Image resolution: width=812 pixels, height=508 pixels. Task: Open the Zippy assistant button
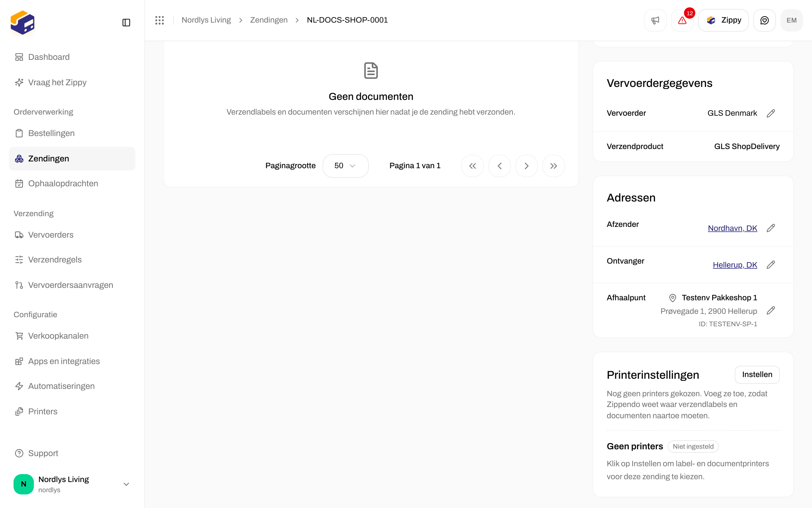click(723, 20)
